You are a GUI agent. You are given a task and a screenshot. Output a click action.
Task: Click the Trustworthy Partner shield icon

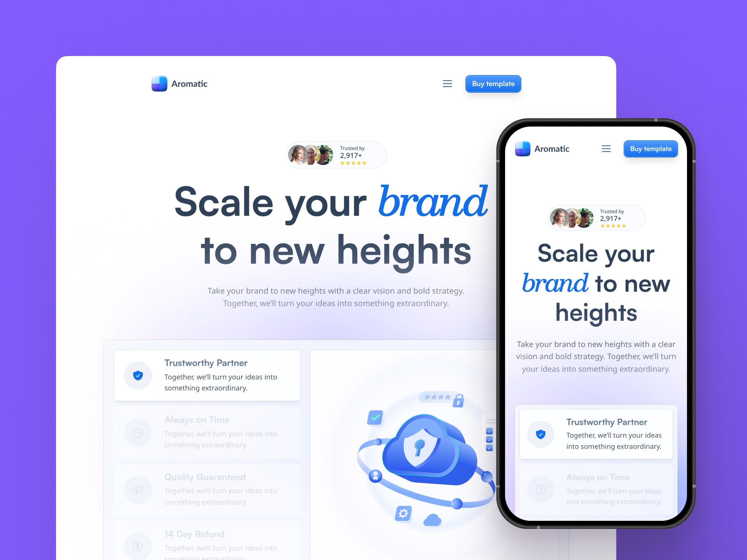pyautogui.click(x=138, y=375)
